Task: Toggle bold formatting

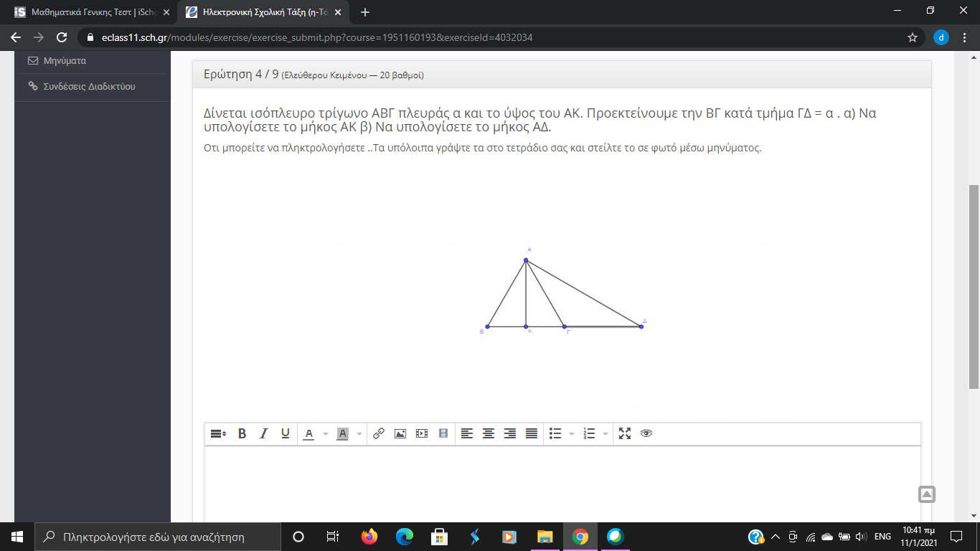Action: click(242, 433)
